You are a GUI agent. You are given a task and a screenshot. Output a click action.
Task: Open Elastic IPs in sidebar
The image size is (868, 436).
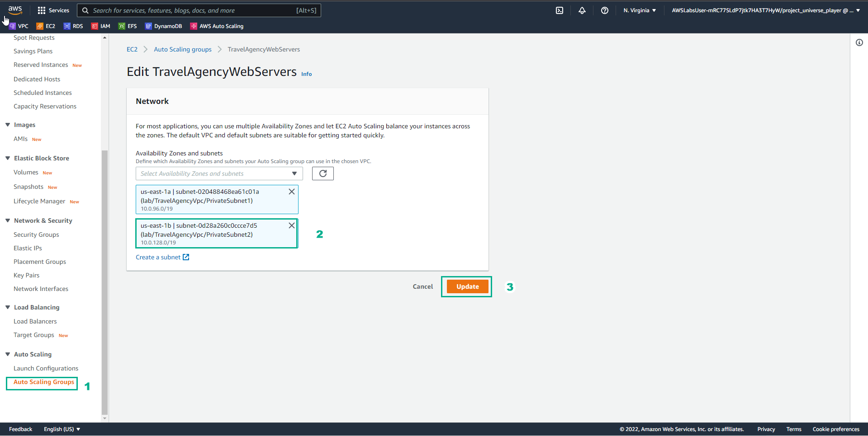click(28, 248)
